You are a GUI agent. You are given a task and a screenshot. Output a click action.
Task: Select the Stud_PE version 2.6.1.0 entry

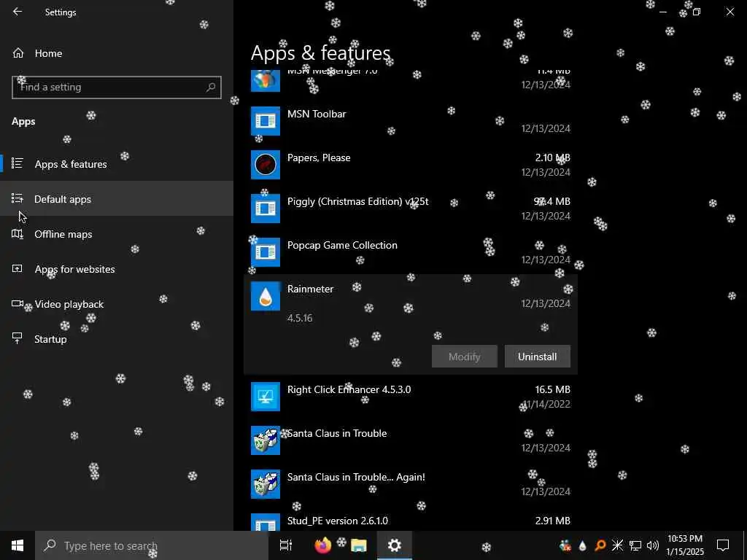coord(411,521)
